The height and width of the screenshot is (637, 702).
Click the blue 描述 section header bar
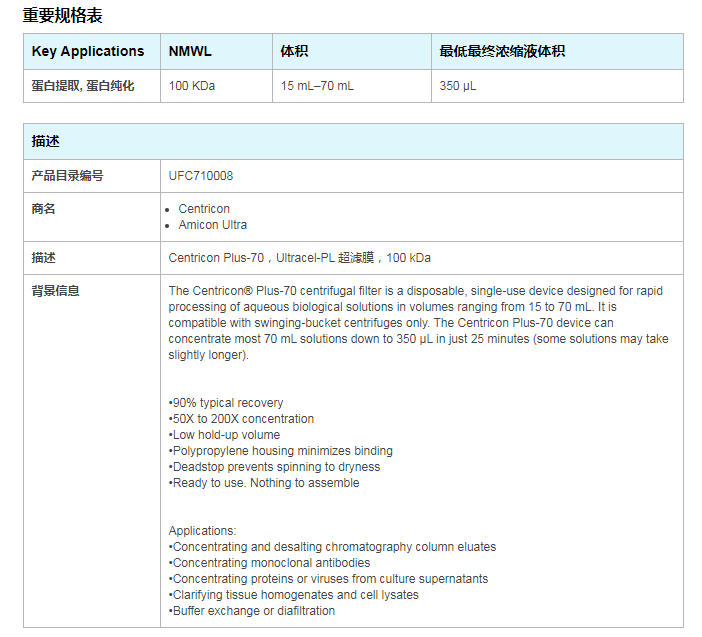click(353, 142)
